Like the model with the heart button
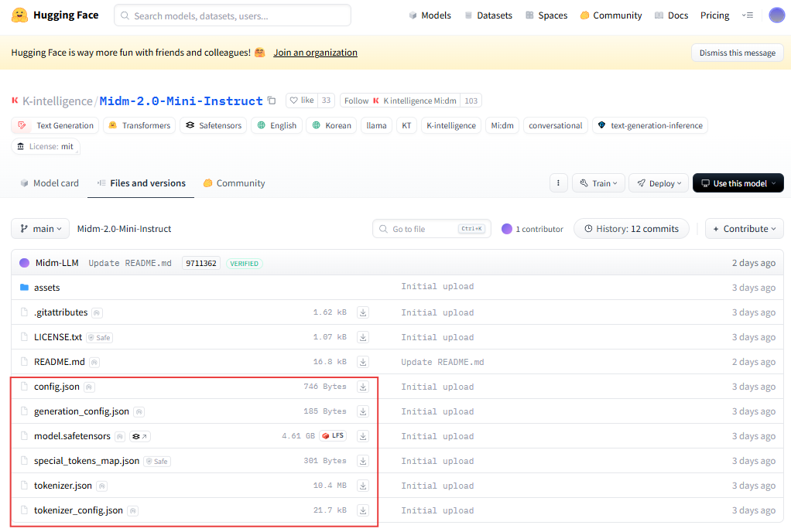The height and width of the screenshot is (532, 791). pos(302,101)
